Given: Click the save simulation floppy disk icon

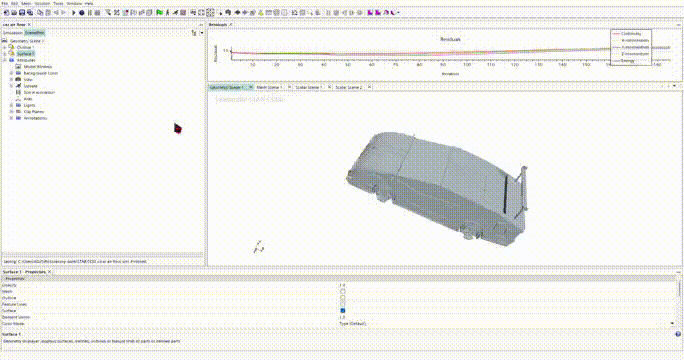Looking at the screenshot, I should pyautogui.click(x=21, y=13).
